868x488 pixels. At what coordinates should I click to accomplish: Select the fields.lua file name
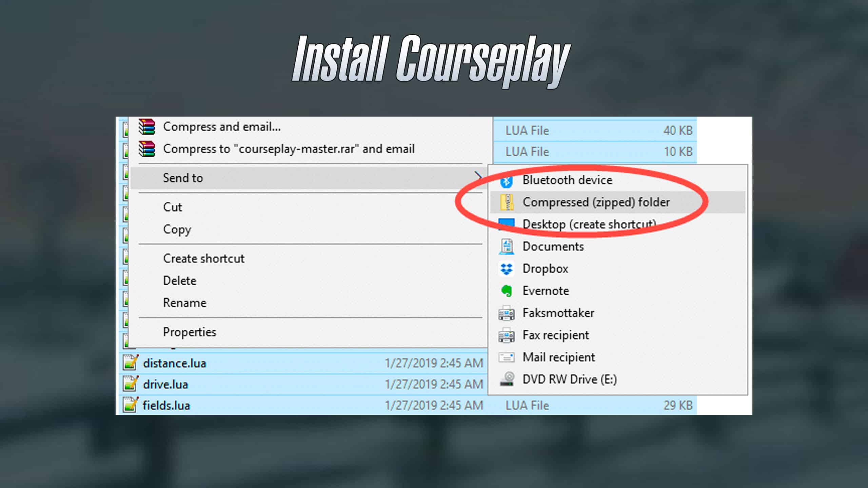click(166, 405)
